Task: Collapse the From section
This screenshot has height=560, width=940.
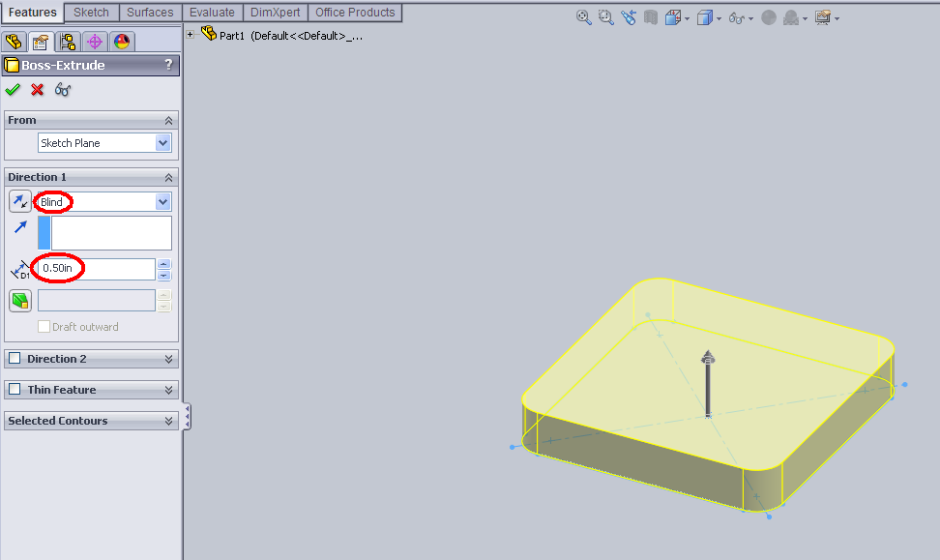Action: tap(168, 121)
